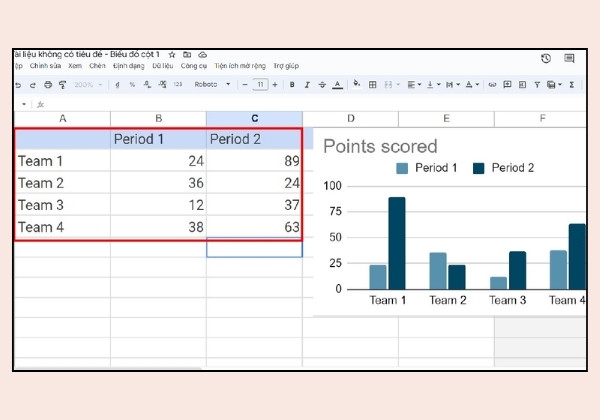Click the 'Period 2' header cell
The width and height of the screenshot is (600, 420).
click(x=254, y=139)
